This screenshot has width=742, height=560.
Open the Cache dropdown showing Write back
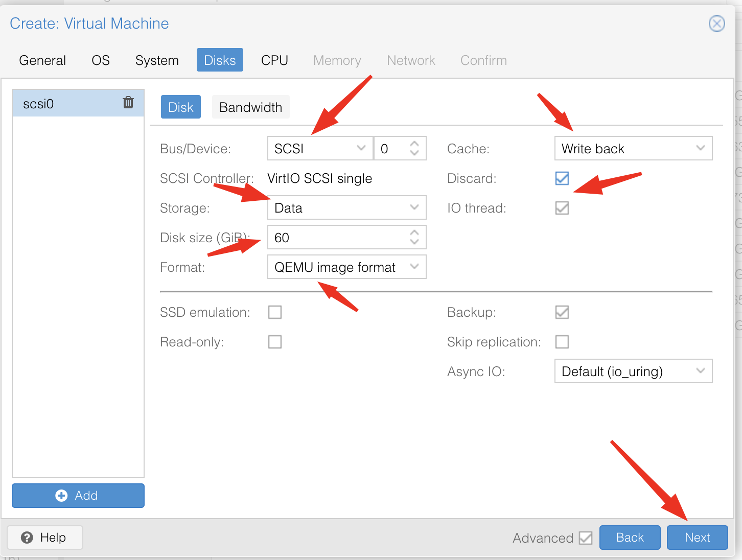633,149
